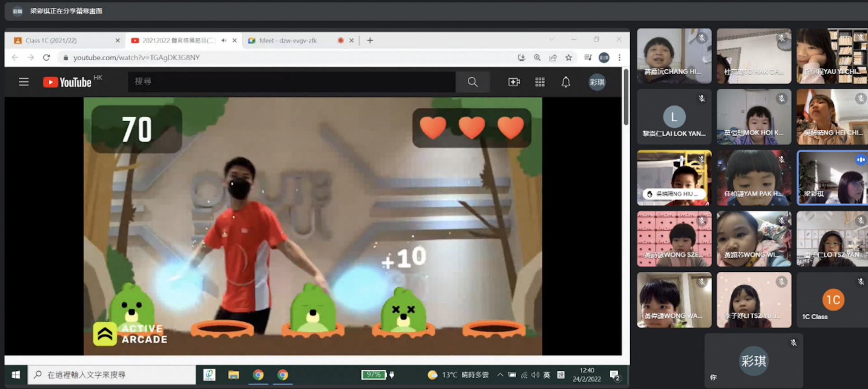The image size is (868, 389).
Task: Open the taskbar clock 12:40 24/2/2022
Action: tap(587, 375)
